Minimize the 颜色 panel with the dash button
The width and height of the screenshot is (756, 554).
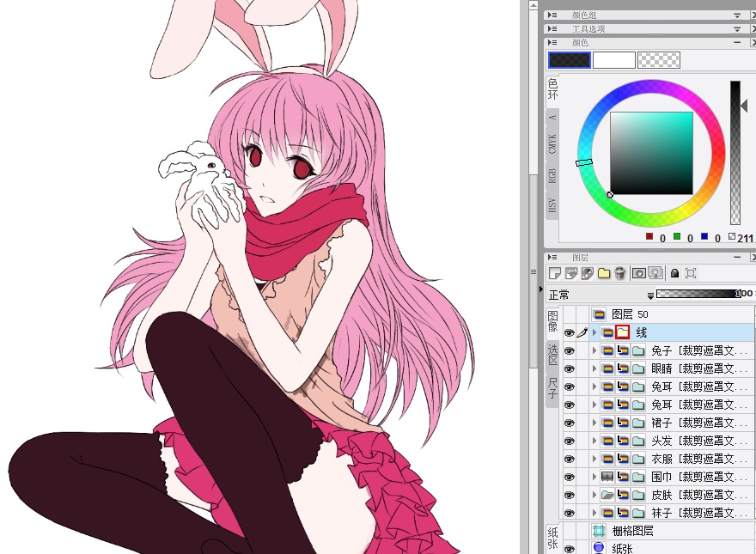tap(737, 42)
